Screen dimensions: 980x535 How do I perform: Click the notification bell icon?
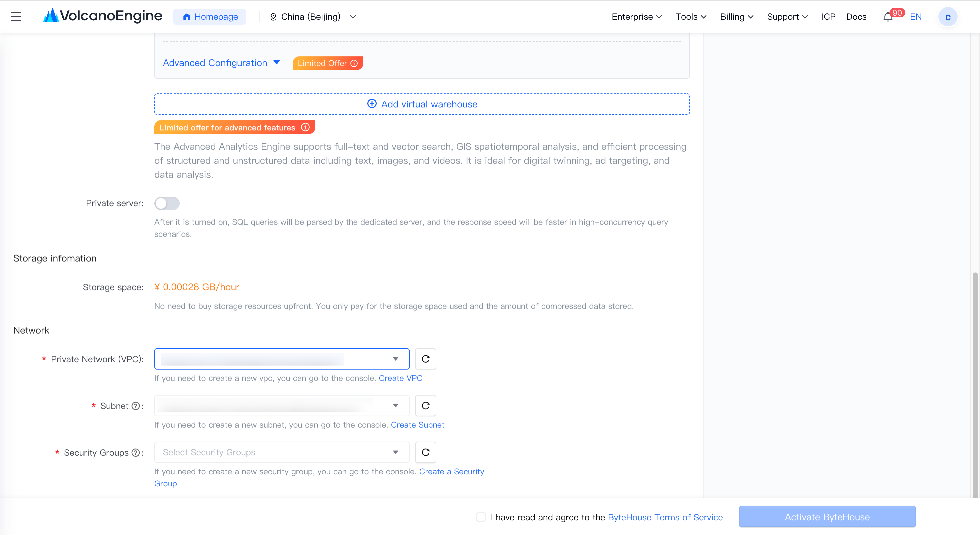coord(888,17)
